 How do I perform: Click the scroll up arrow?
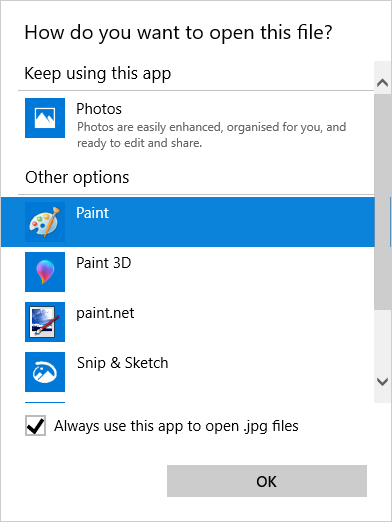pos(382,82)
